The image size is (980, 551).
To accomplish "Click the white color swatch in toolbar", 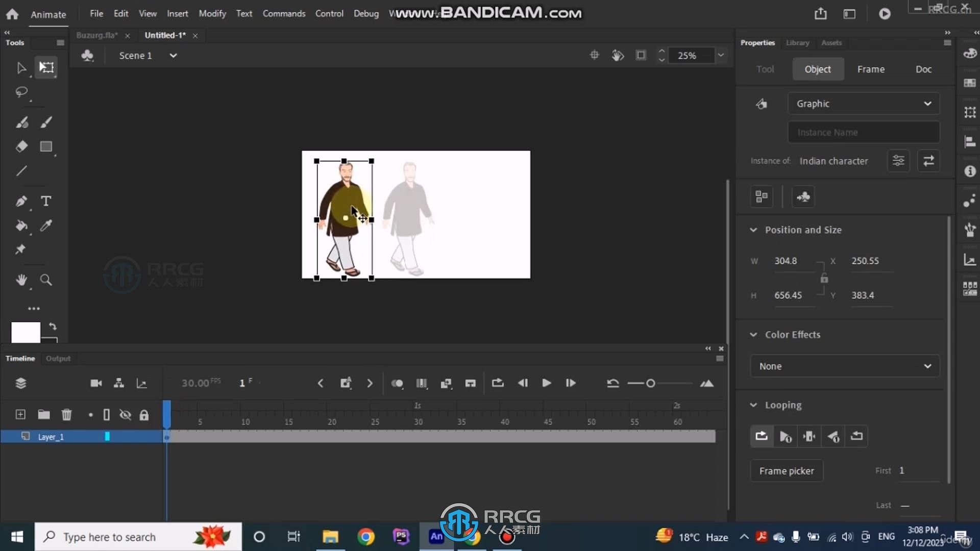I will click(x=26, y=331).
